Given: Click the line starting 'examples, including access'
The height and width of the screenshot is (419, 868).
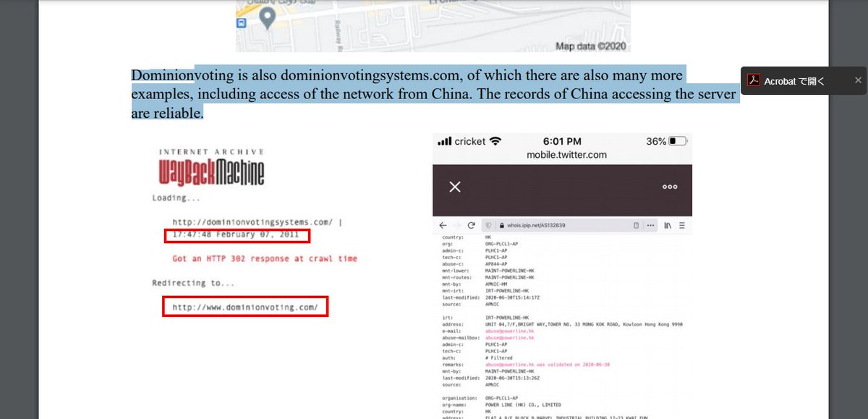Looking at the screenshot, I should click(x=433, y=94).
